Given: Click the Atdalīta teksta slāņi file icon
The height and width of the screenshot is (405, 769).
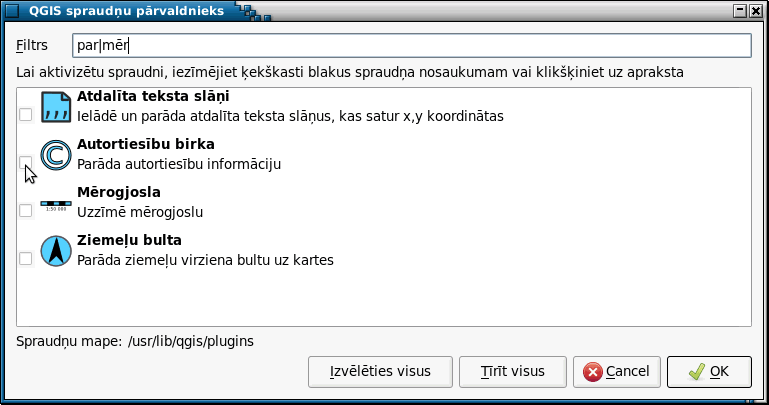Looking at the screenshot, I should tap(56, 107).
